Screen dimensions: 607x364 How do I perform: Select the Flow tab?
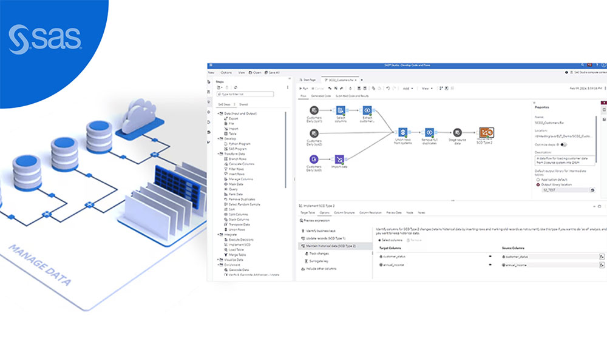pos(303,96)
